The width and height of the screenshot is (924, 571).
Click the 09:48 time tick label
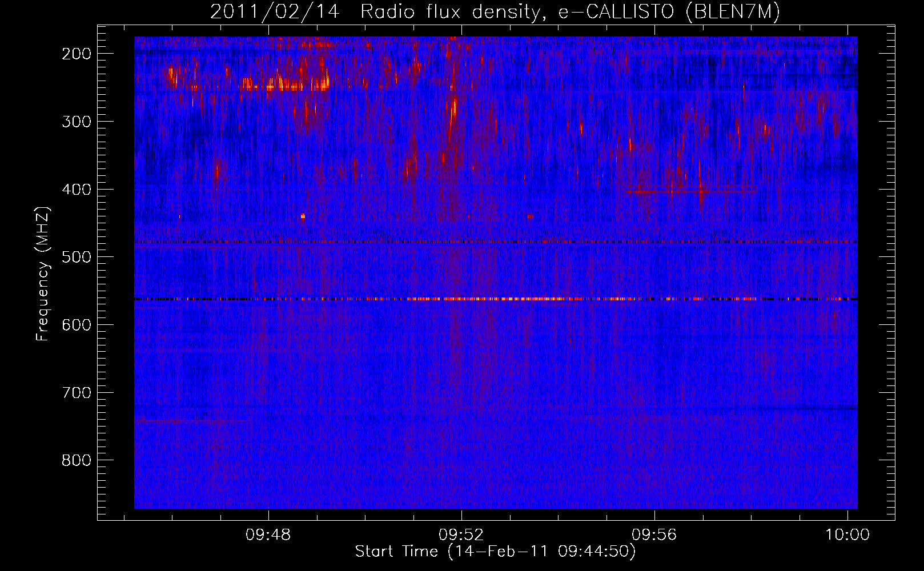coord(268,535)
